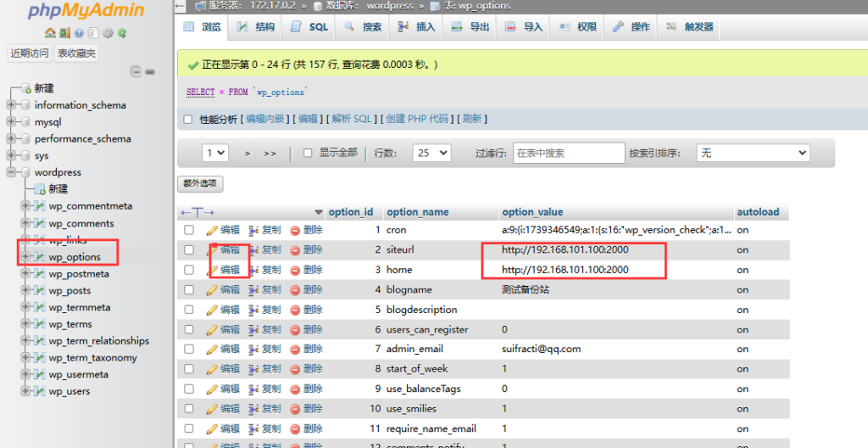Tick the checkbox for the siteurl row
This screenshot has width=868, height=448.
tap(189, 250)
